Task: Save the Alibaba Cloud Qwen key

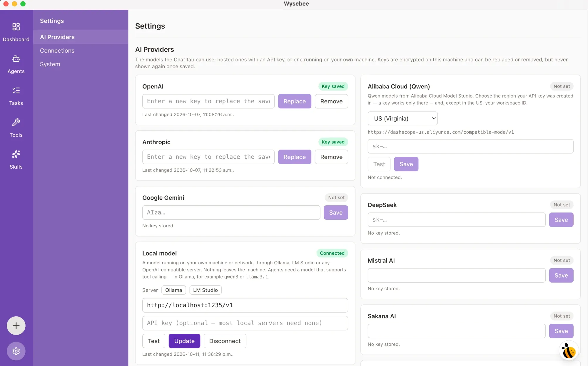Action: (406, 164)
